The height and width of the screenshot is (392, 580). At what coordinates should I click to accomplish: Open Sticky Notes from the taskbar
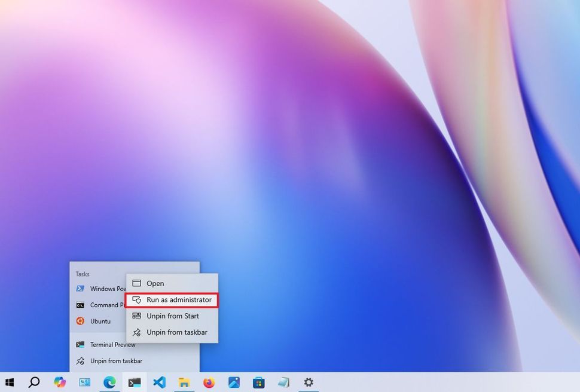tap(283, 382)
